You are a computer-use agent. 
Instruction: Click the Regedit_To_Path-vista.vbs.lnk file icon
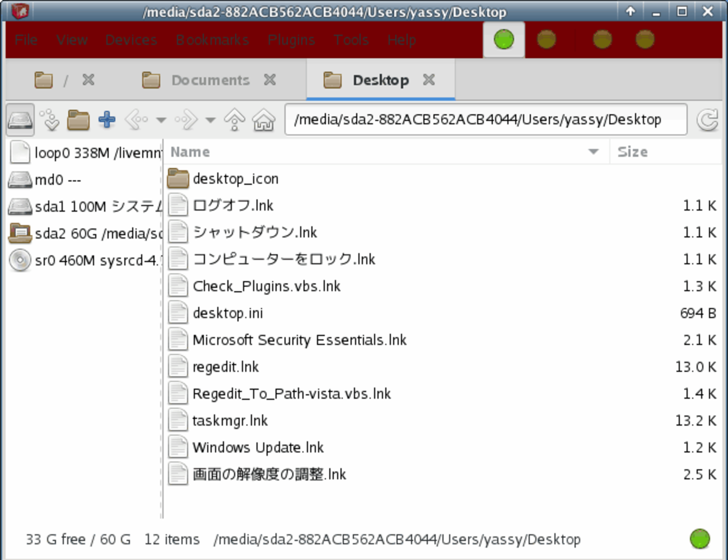[x=179, y=394]
